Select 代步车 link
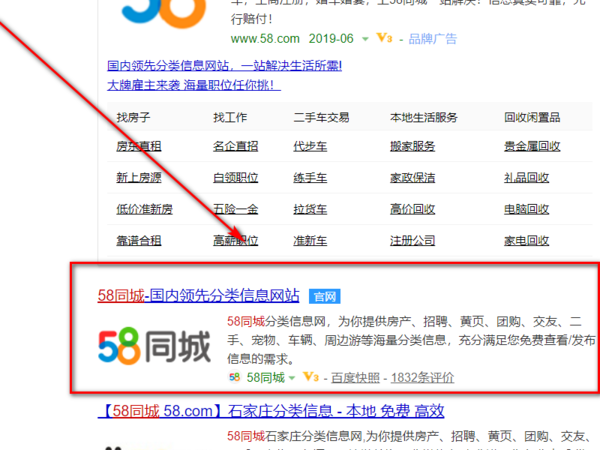Screen dimensions: 600x450 tap(310, 146)
